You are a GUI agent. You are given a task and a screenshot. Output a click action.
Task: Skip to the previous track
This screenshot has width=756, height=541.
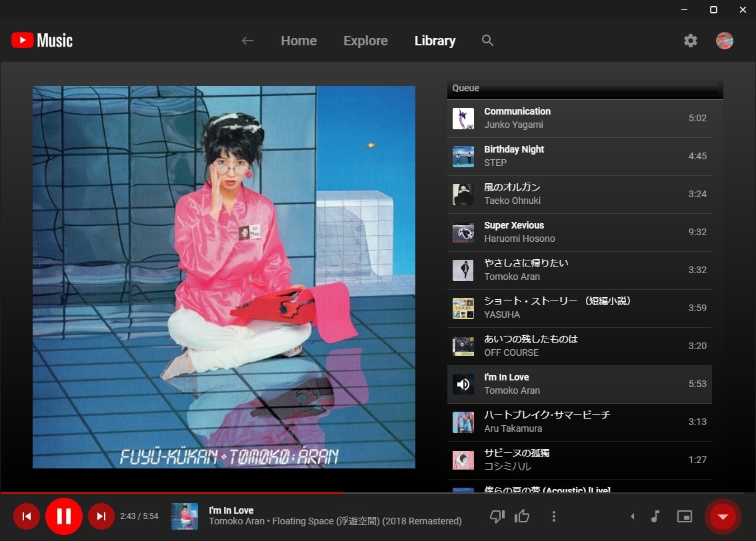point(27,516)
